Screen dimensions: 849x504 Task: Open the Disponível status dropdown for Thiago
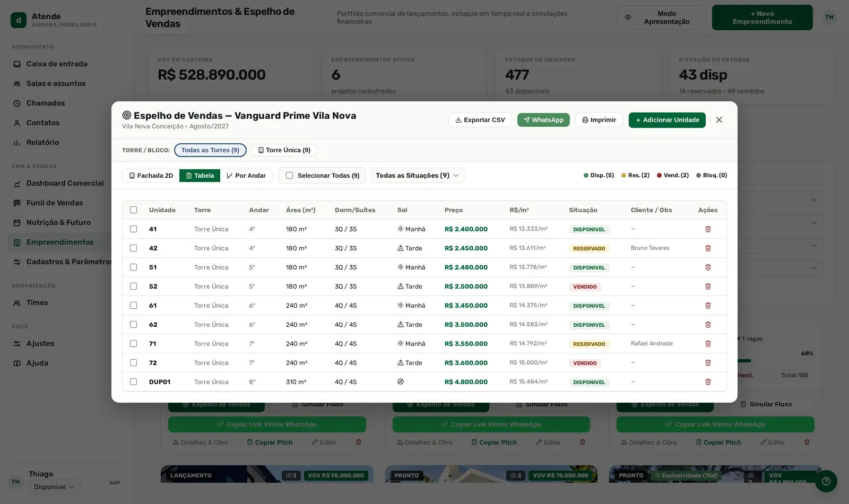point(54,487)
